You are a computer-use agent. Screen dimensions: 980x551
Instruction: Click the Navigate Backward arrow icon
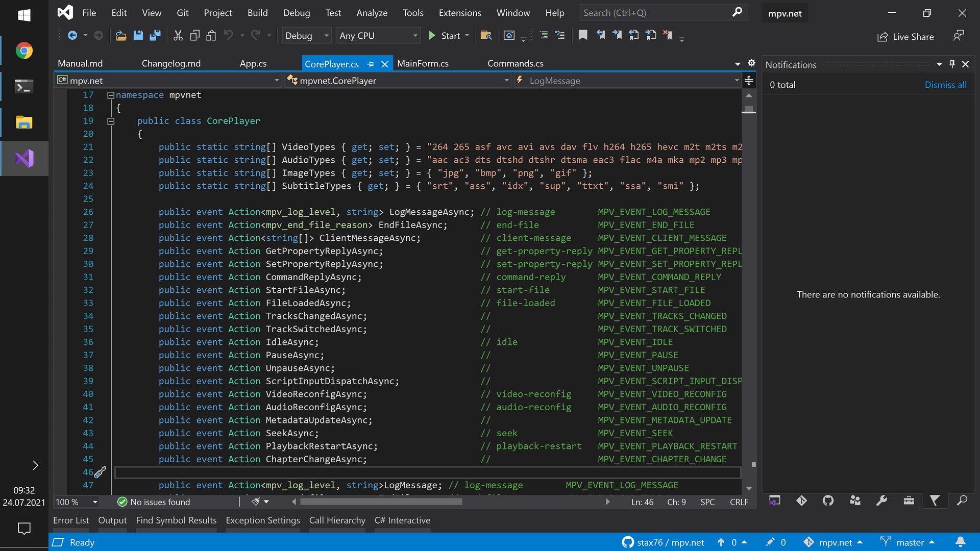coord(72,36)
